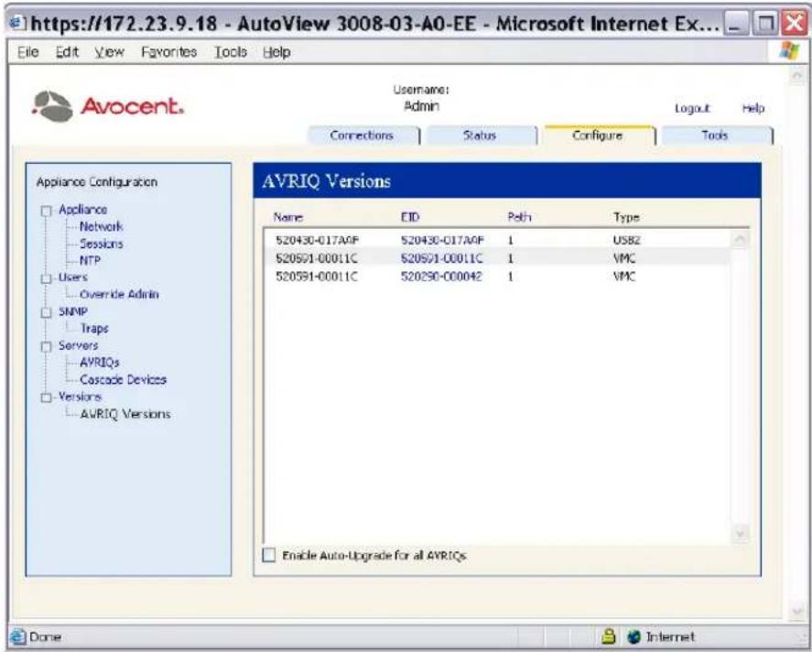Click the Internet zone globe icon

tap(633, 636)
